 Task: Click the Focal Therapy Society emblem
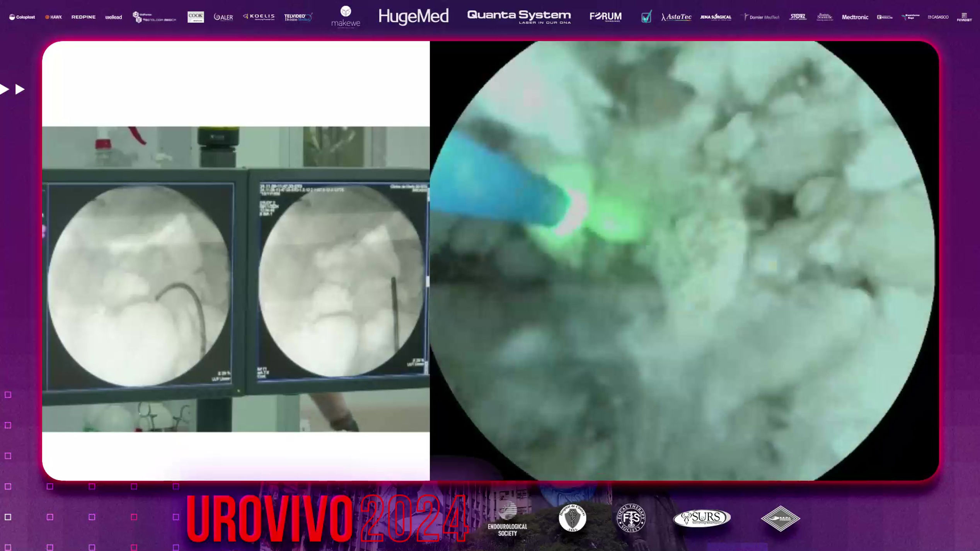[x=631, y=518]
